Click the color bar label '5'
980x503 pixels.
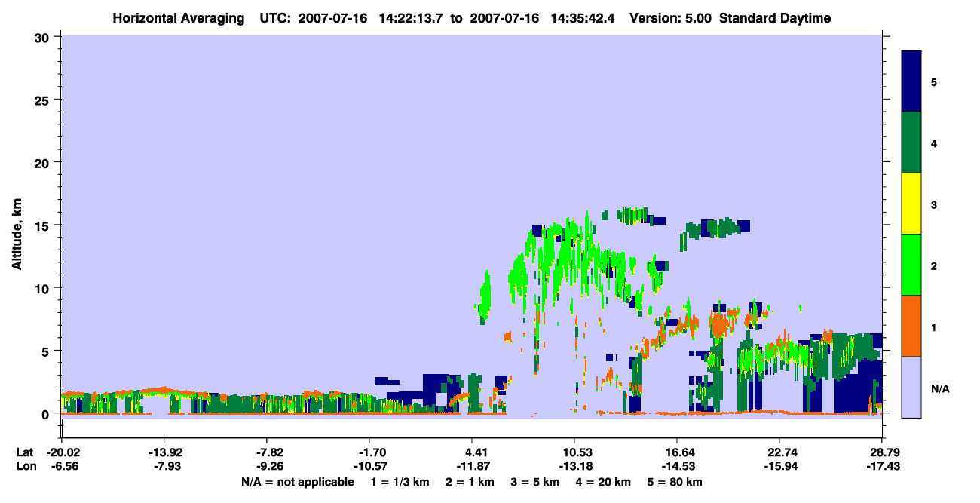(x=934, y=81)
